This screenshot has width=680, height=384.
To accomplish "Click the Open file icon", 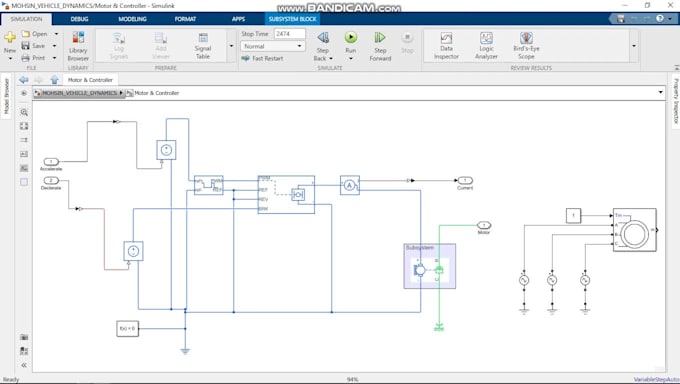I will pos(26,34).
